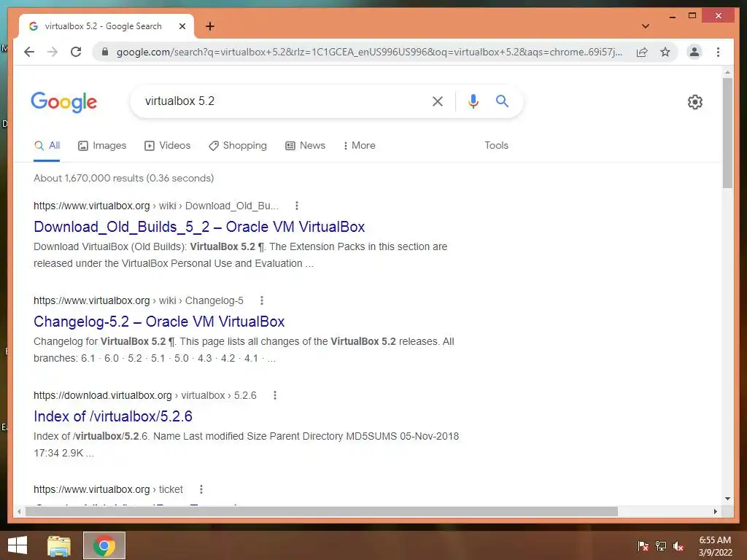Open File Explorer from the taskbar
Viewport: 747px width, 560px height.
pos(59,545)
